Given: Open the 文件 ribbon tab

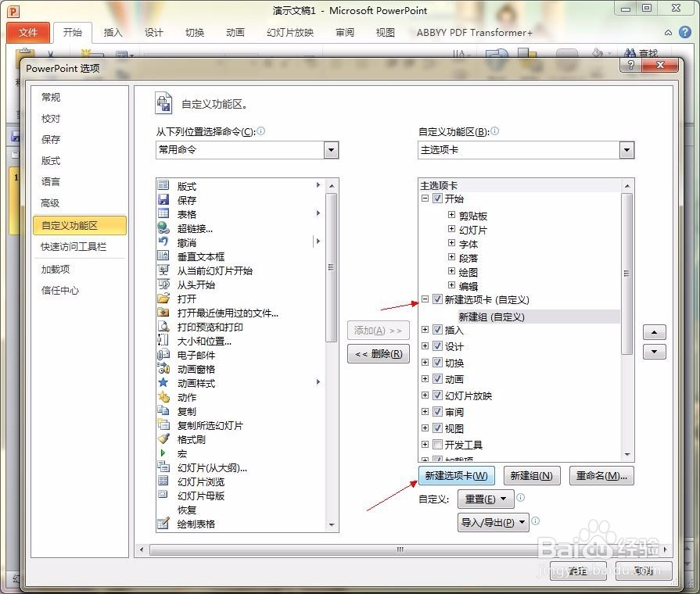Looking at the screenshot, I should pos(28,32).
